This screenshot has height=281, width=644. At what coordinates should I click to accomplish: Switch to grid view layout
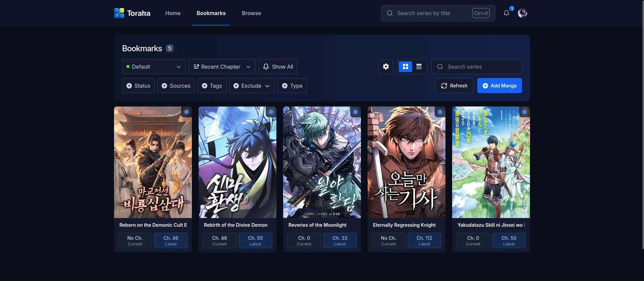click(x=406, y=67)
